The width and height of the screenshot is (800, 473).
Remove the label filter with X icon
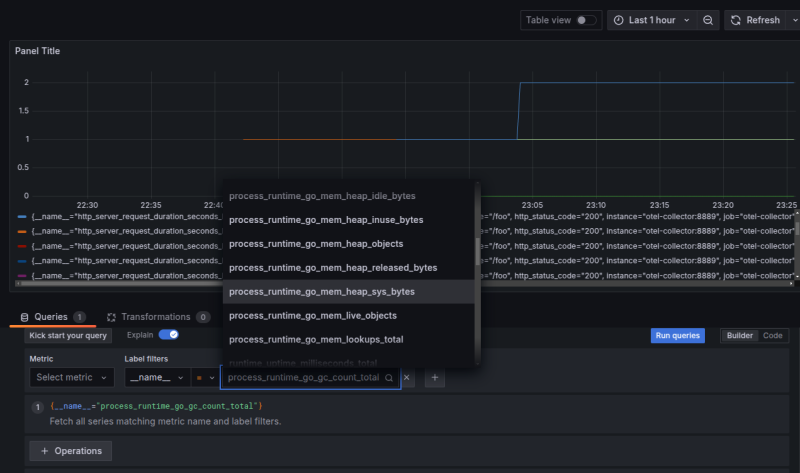(407, 378)
